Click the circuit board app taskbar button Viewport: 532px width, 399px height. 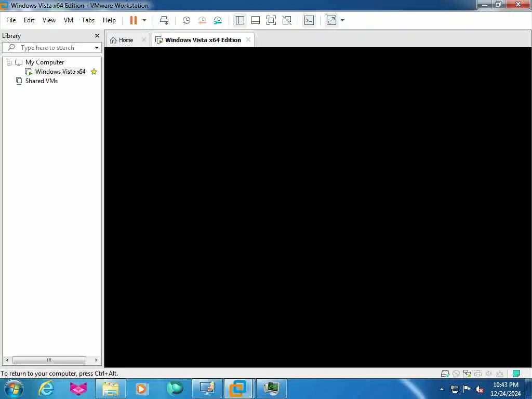coord(271,389)
